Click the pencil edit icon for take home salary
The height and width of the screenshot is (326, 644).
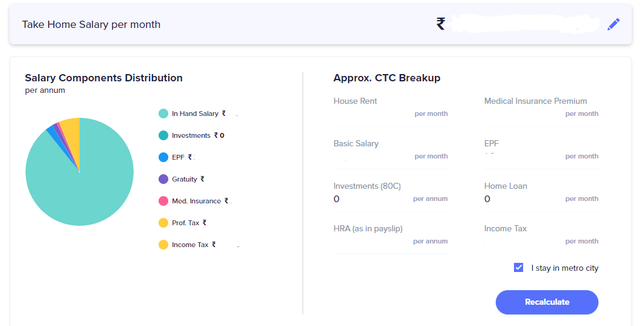coord(614,24)
